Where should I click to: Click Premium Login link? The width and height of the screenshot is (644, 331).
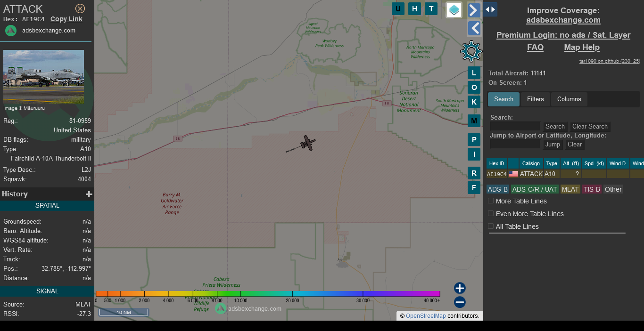[563, 35]
